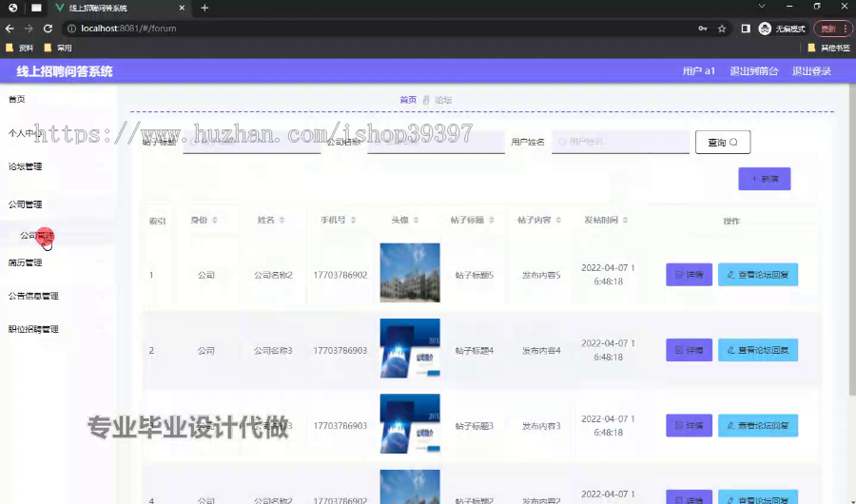Open the 其他书签 bookmarks folder
The image size is (856, 504).
tap(828, 48)
